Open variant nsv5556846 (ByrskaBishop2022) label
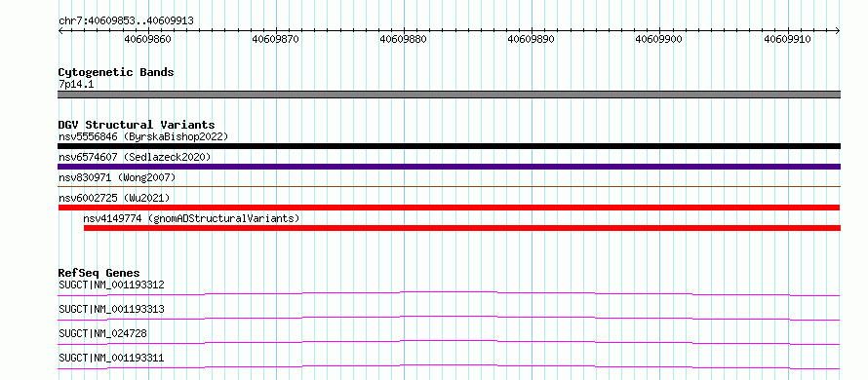The width and height of the screenshot is (868, 380). tap(143, 136)
